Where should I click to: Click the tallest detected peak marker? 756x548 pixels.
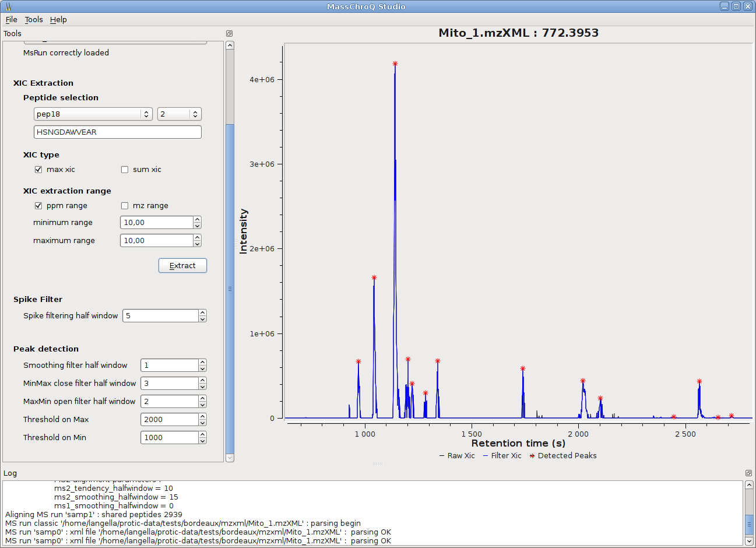(x=395, y=64)
